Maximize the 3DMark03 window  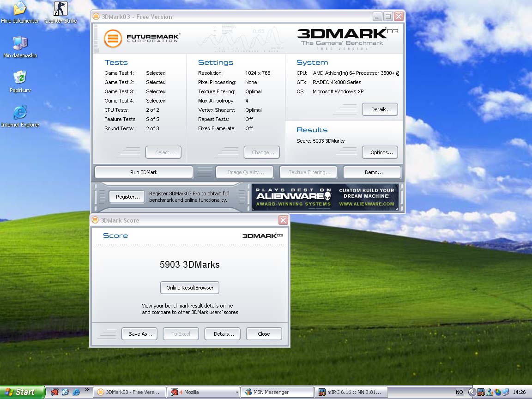(x=388, y=16)
